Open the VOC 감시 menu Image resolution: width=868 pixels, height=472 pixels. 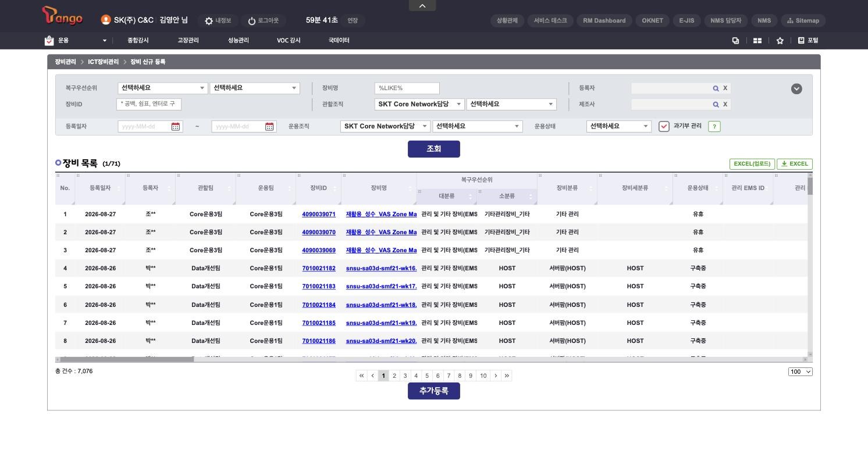289,41
